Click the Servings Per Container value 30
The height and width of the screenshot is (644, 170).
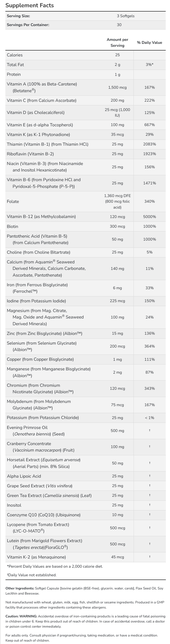coord(119,25)
